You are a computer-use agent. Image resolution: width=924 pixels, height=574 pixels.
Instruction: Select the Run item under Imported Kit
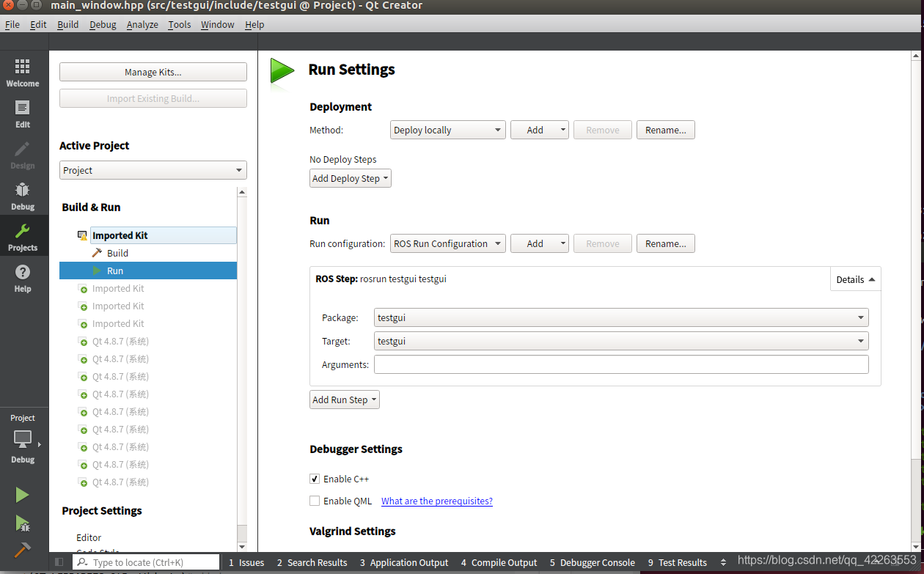pyautogui.click(x=148, y=271)
